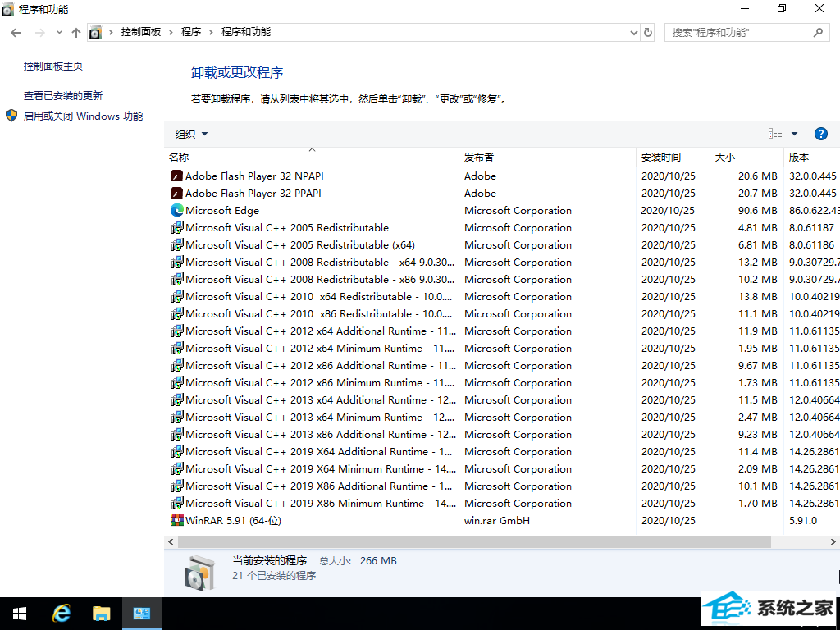
Task: Click the scroll right arrow
Action: [833, 541]
